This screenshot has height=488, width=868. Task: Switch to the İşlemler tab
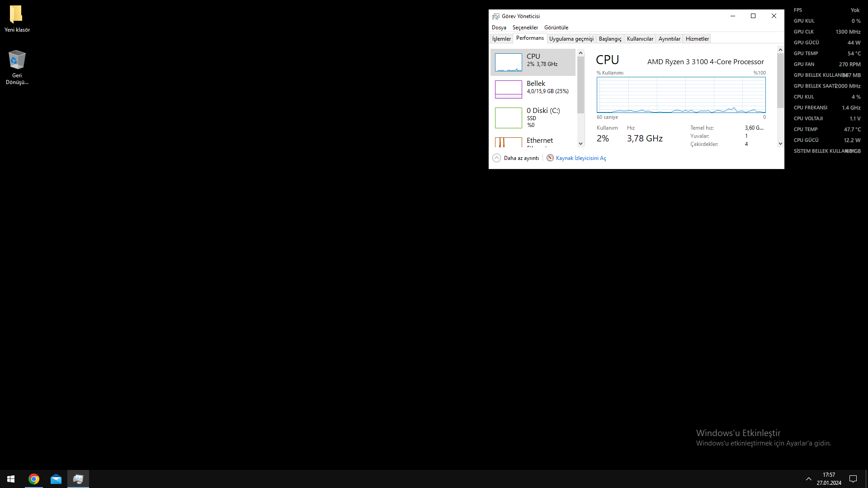[501, 39]
